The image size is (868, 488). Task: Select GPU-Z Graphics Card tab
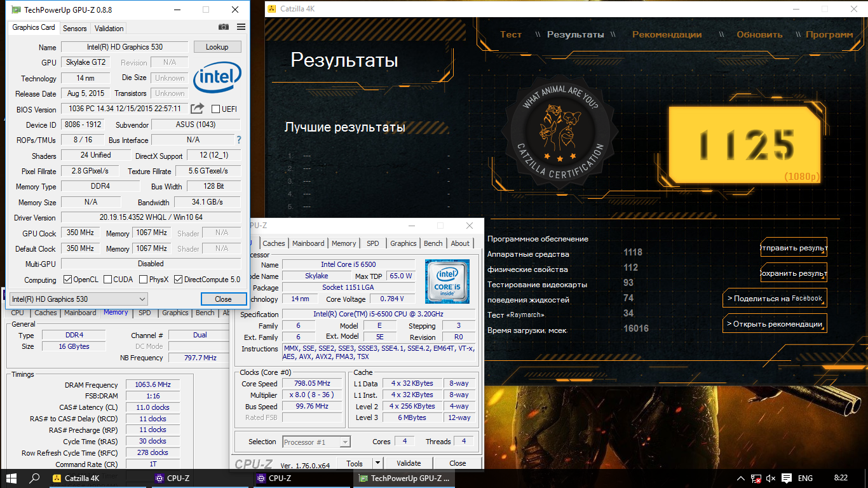click(x=34, y=27)
